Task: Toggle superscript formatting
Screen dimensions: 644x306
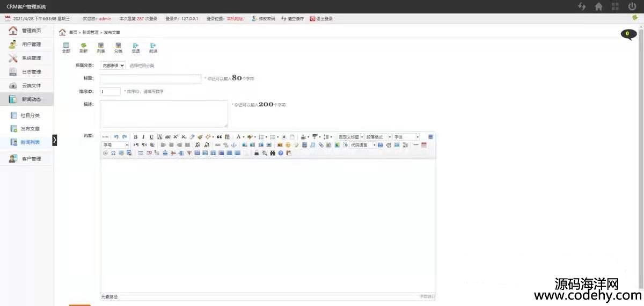Action: point(175,137)
